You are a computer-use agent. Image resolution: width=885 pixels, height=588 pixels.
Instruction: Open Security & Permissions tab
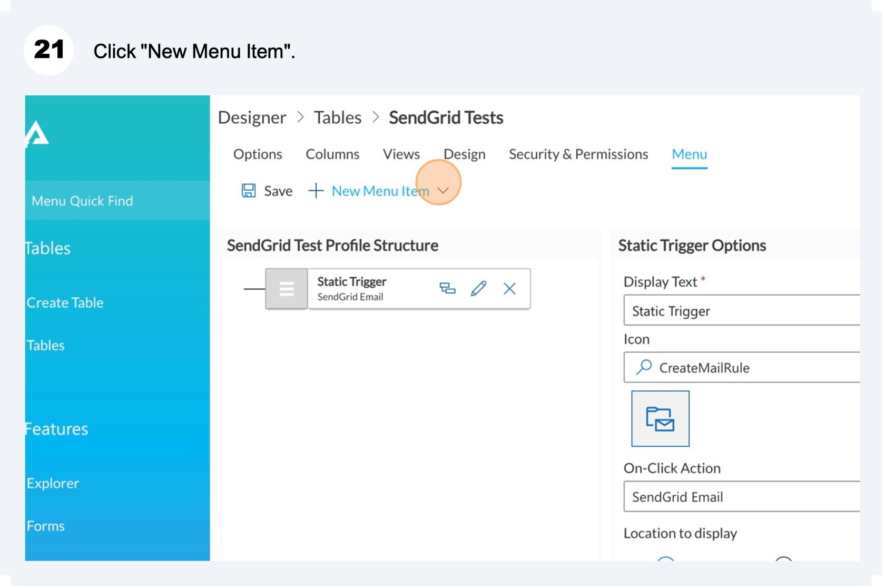(x=579, y=154)
